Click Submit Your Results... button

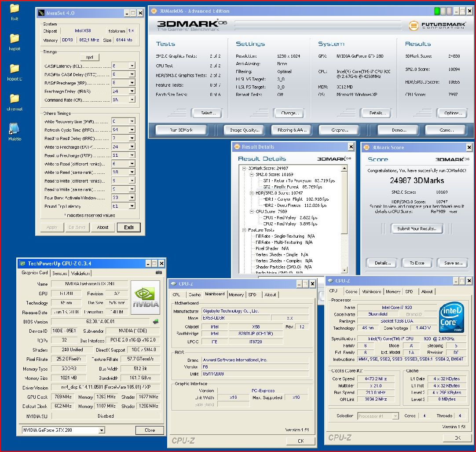click(417, 228)
